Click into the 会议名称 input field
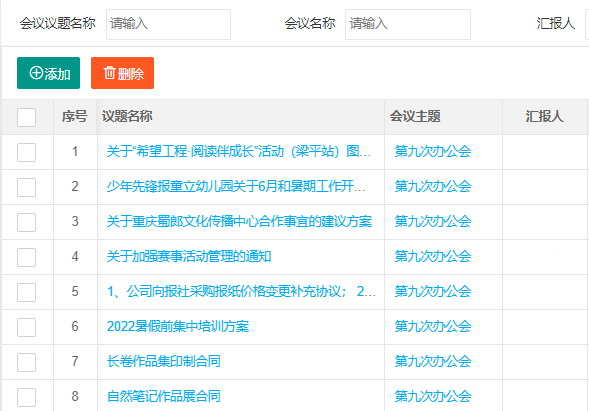The width and height of the screenshot is (589, 411). tap(408, 24)
